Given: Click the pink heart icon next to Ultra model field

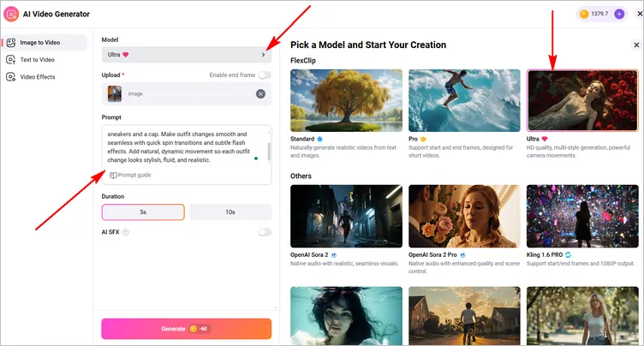Looking at the screenshot, I should tap(126, 55).
